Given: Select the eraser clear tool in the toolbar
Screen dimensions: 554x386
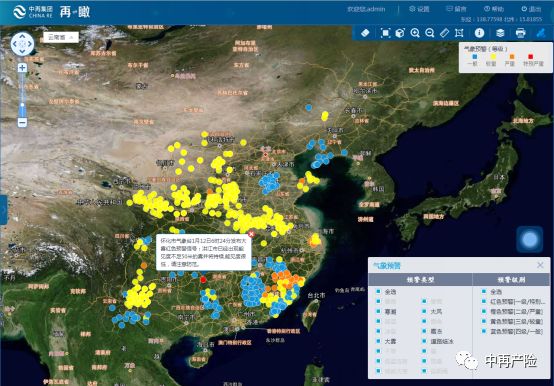Looking at the screenshot, I should [x=365, y=33].
